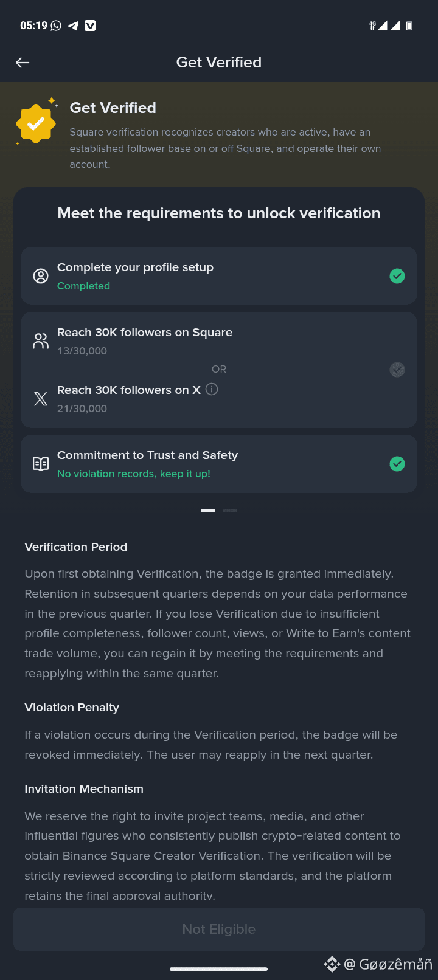Tap the yellow verified badge icon
438x980 pixels.
pyautogui.click(x=36, y=123)
